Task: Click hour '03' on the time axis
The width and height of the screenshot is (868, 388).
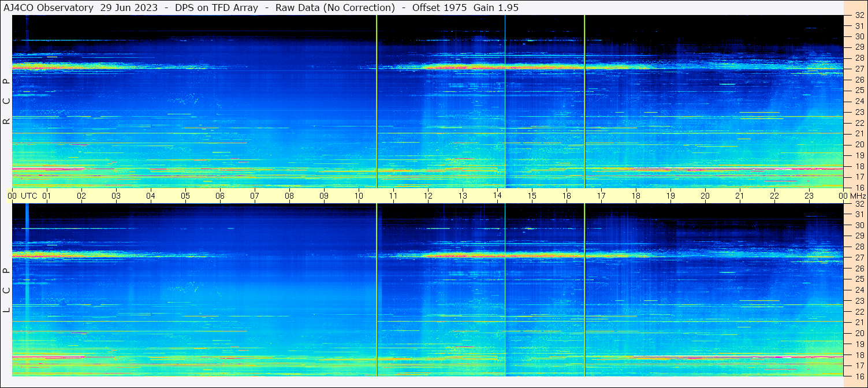Action: 116,196
